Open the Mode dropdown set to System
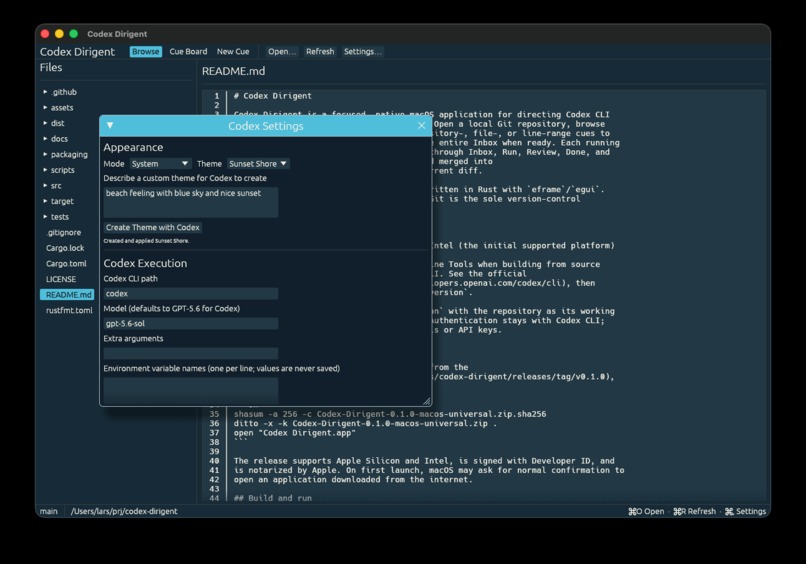The width and height of the screenshot is (806, 564). [x=160, y=163]
